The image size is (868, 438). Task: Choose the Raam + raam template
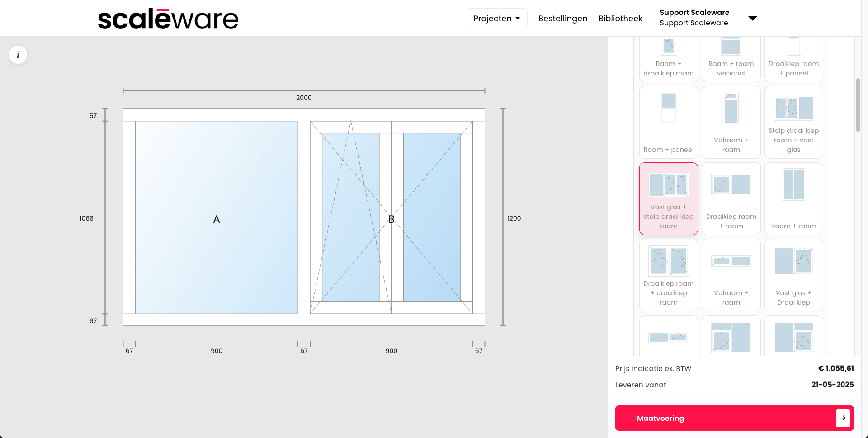tap(793, 198)
